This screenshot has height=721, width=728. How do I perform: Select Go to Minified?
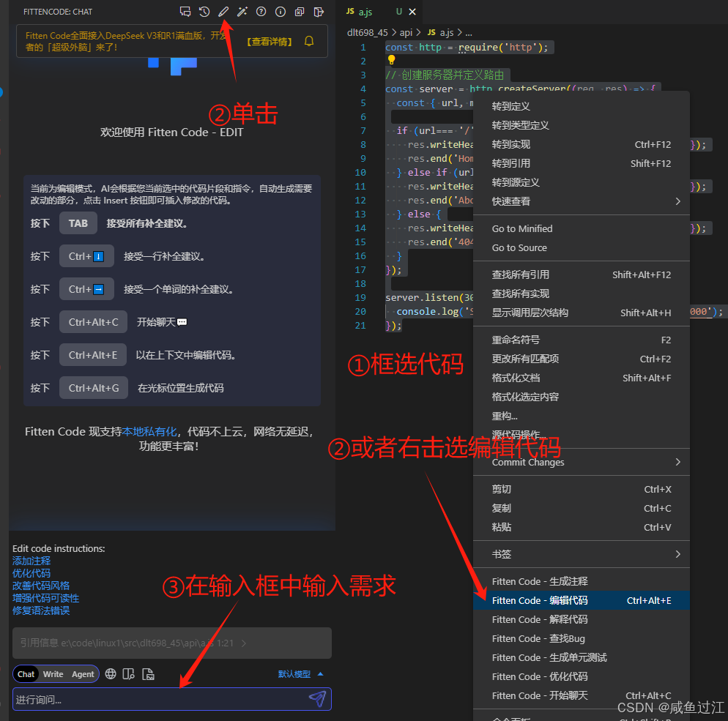582,228
